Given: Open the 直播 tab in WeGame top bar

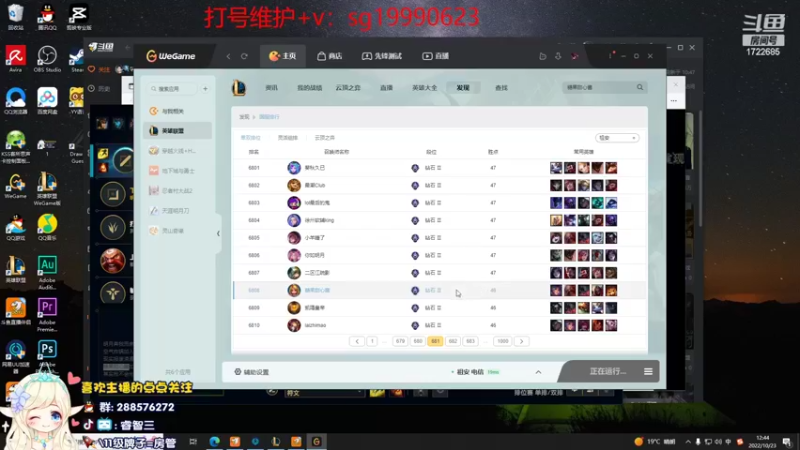Looking at the screenshot, I should coord(435,56).
